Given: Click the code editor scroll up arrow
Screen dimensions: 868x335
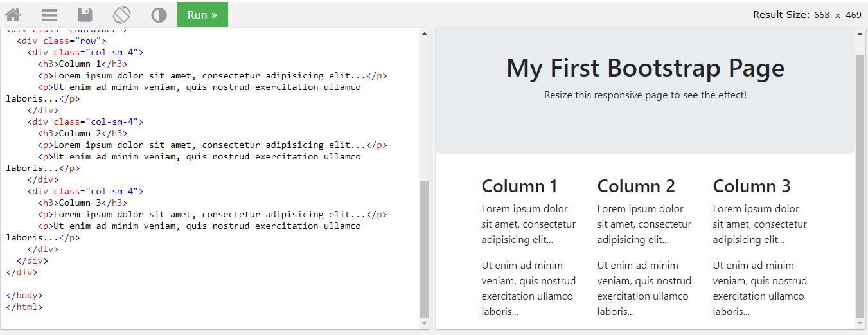Looking at the screenshot, I should (x=424, y=33).
